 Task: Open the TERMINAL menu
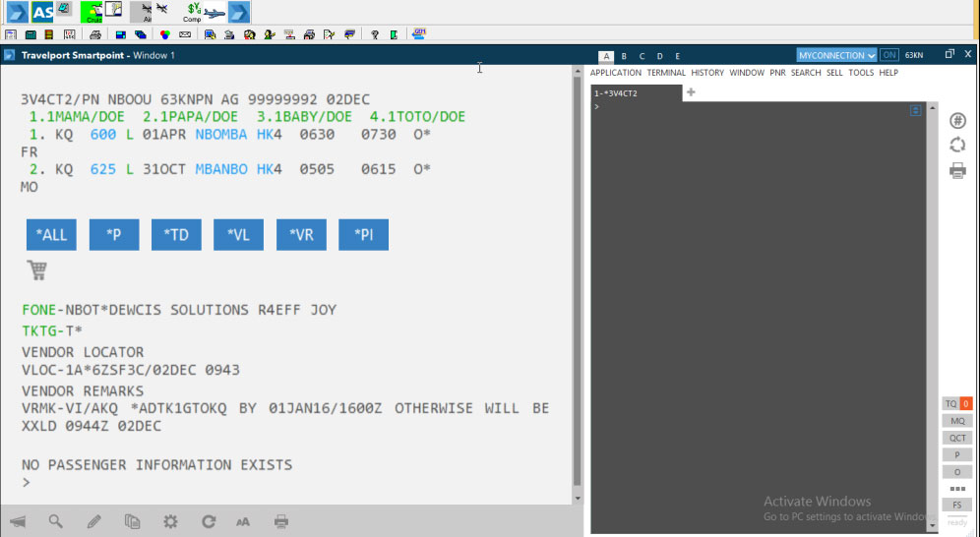point(666,73)
